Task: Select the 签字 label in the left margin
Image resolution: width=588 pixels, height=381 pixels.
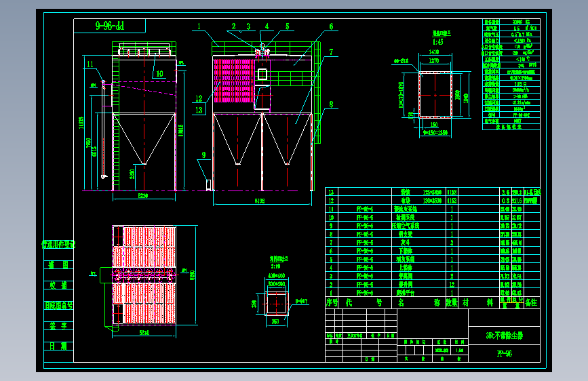Action: click(58, 326)
